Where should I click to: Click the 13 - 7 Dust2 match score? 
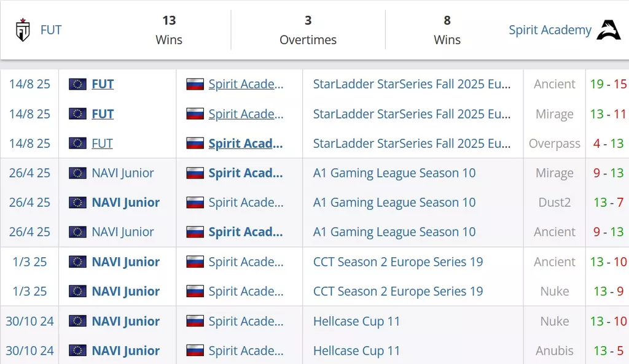click(608, 203)
